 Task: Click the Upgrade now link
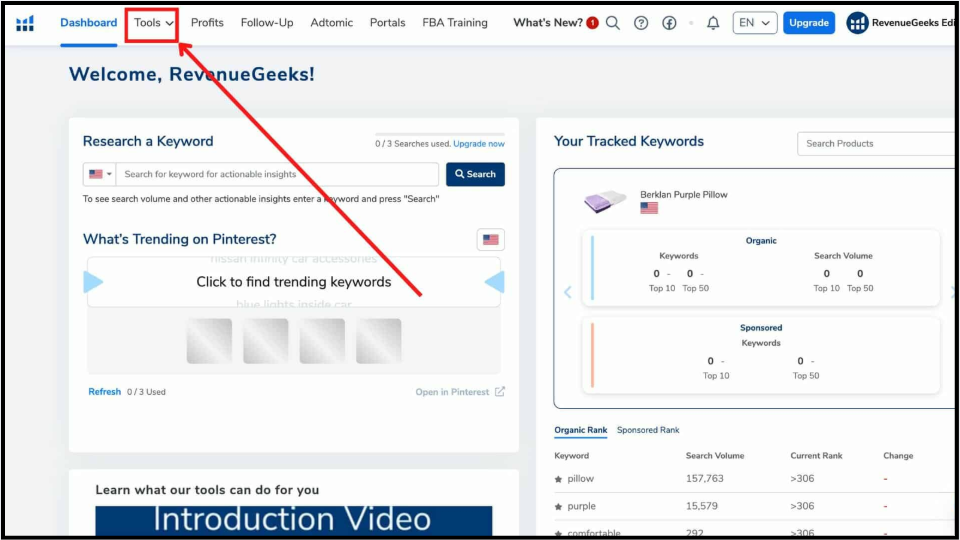(x=478, y=144)
